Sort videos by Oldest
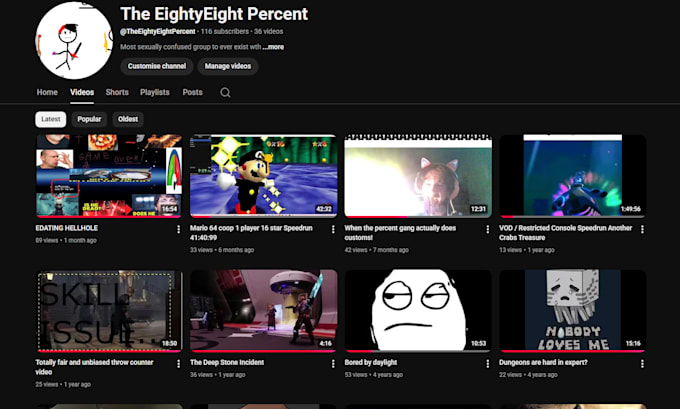This screenshot has width=680, height=409. pyautogui.click(x=128, y=119)
